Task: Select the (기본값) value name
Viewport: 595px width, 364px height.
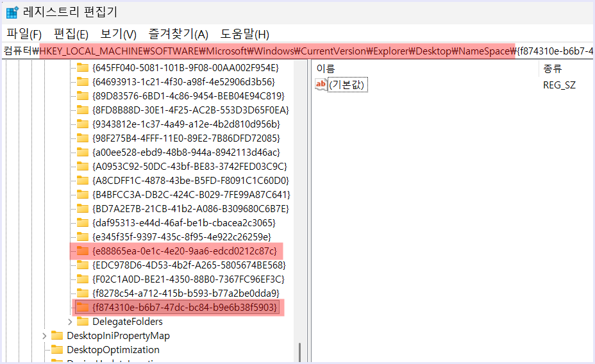Action: tap(348, 85)
